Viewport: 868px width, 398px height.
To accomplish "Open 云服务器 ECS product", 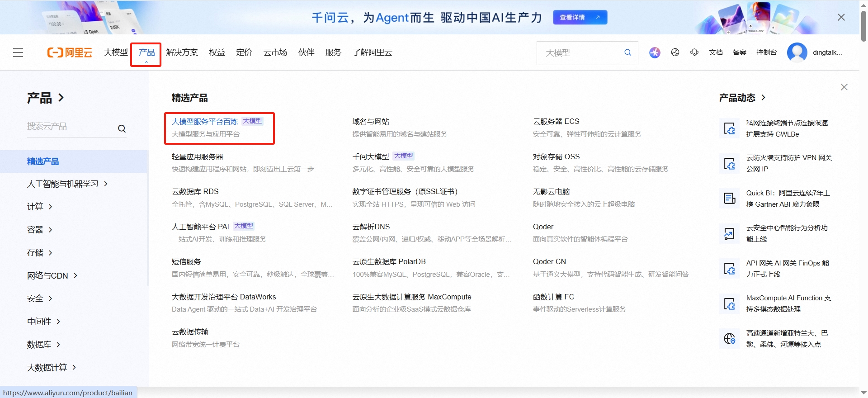I will tap(556, 121).
